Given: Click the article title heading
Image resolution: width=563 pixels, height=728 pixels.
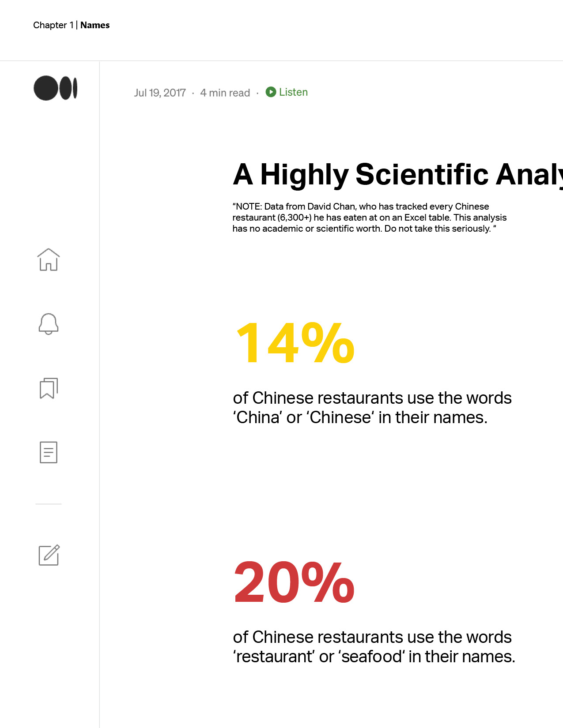Looking at the screenshot, I should (x=397, y=175).
